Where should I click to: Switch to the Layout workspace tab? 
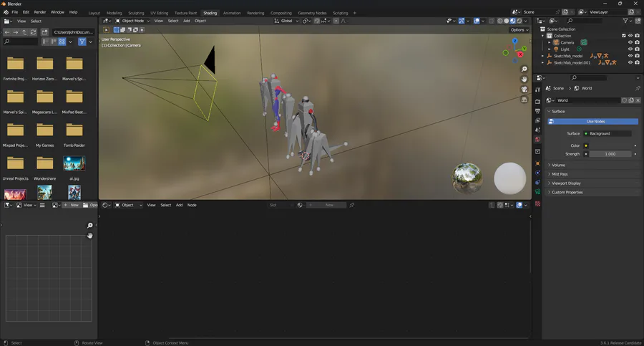94,13
